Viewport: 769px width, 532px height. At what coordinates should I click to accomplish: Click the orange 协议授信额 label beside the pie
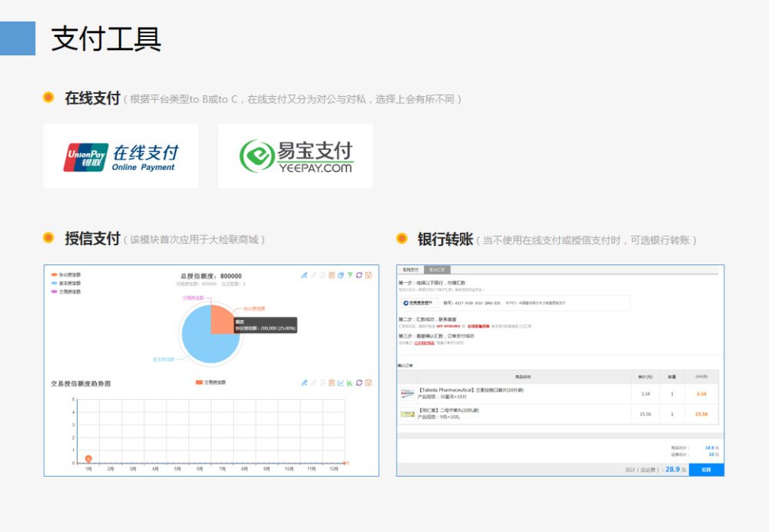pyautogui.click(x=254, y=309)
